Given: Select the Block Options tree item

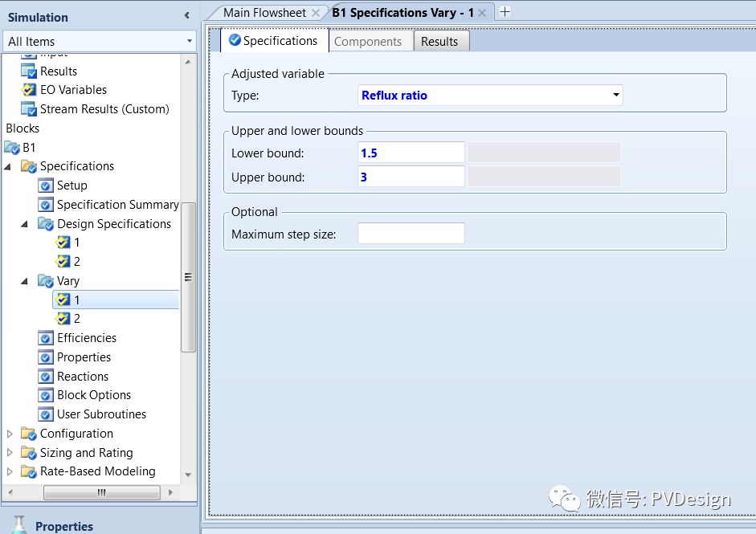Looking at the screenshot, I should 93,395.
